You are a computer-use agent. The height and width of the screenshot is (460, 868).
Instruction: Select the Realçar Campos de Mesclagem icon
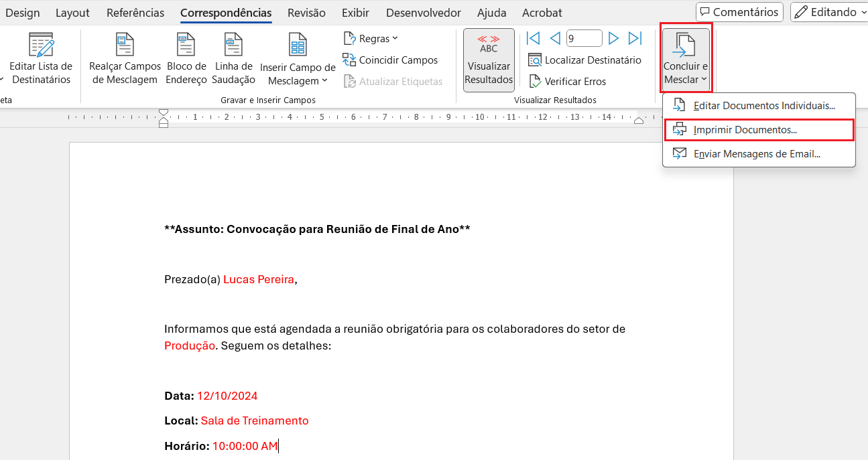click(x=124, y=58)
